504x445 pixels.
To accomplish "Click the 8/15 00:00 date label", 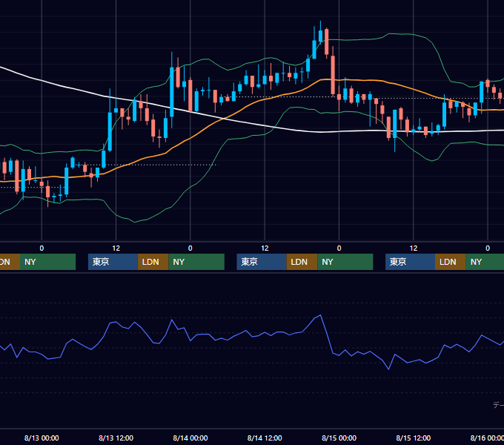I will [339, 438].
